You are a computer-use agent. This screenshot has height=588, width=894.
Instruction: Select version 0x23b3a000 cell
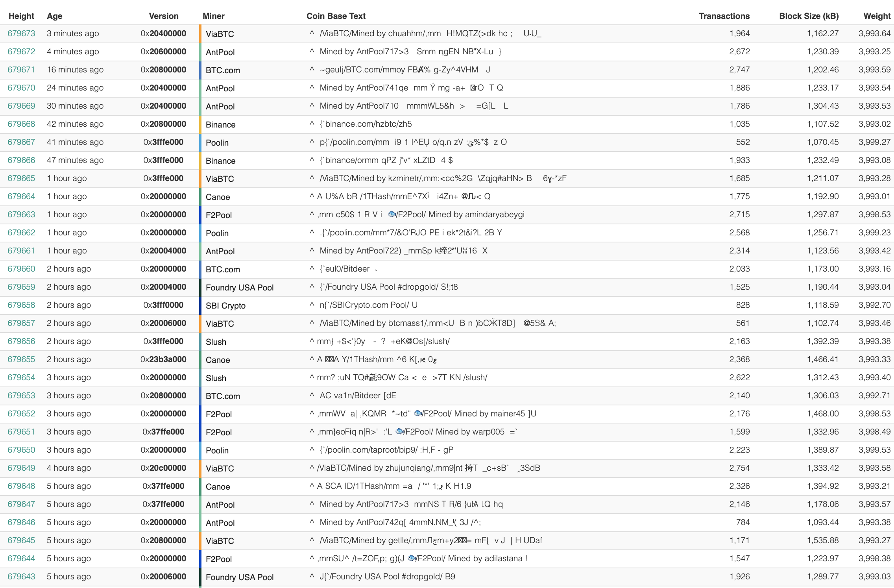pos(163,359)
